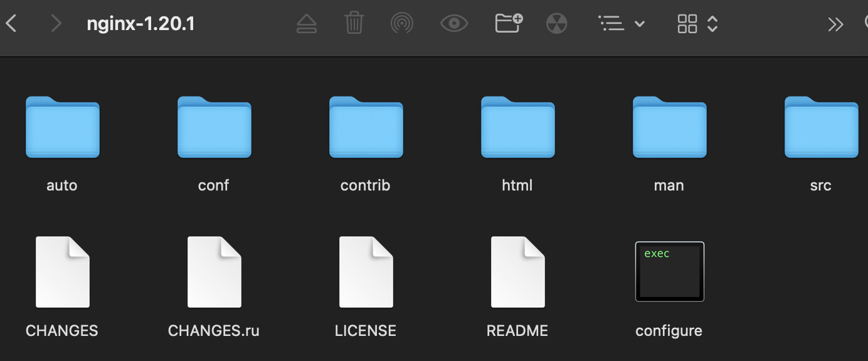The height and width of the screenshot is (361, 868).
Task: Select the auto folder icon
Action: coord(63,127)
